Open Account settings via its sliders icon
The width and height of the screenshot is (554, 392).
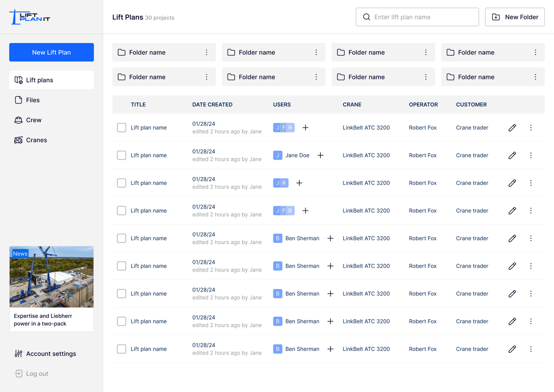coord(18,354)
